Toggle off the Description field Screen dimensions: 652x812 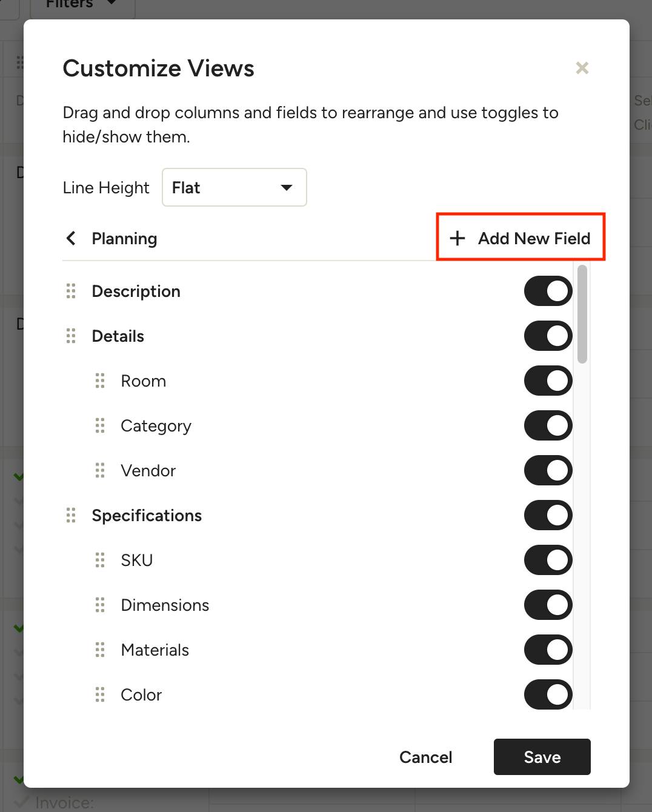548,291
